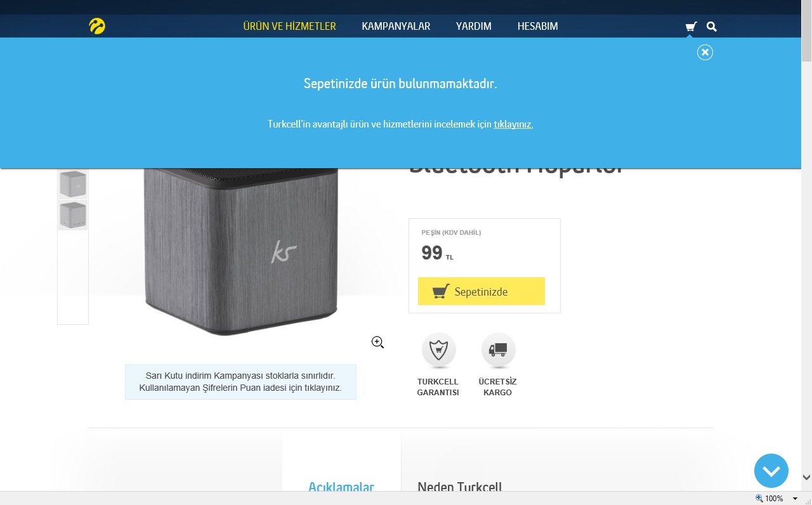Close the empty cart notification panel
This screenshot has height=505, width=812.
click(x=705, y=52)
